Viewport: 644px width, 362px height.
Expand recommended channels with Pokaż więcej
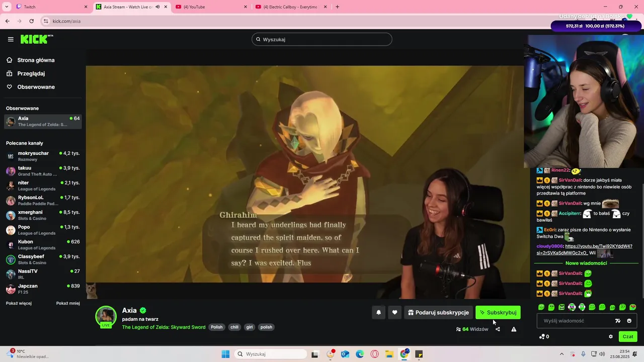coord(19,303)
